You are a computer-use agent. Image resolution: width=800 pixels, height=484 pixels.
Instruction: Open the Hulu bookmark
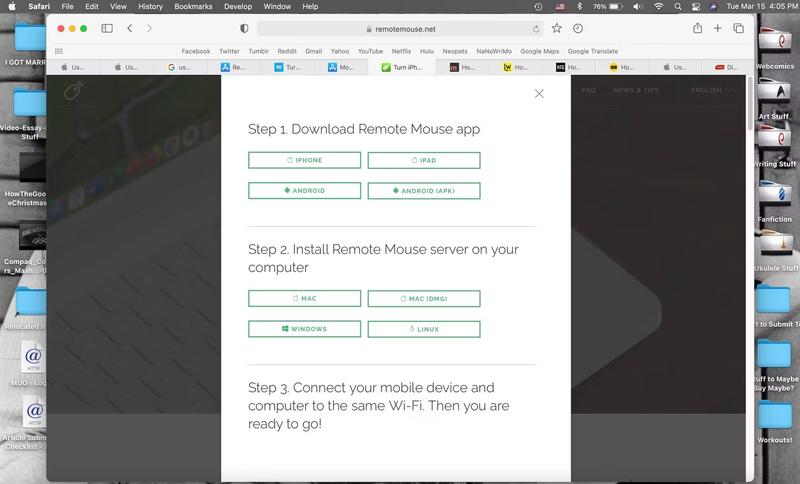427,51
